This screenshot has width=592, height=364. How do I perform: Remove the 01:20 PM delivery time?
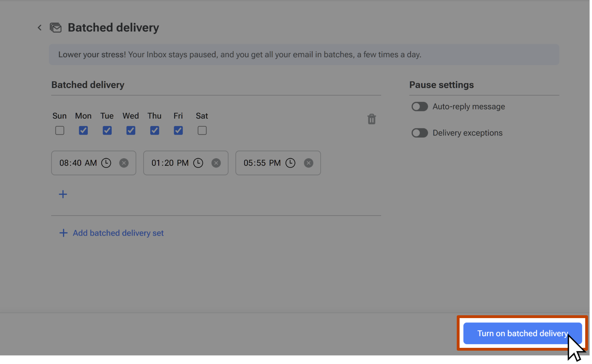coord(216,163)
